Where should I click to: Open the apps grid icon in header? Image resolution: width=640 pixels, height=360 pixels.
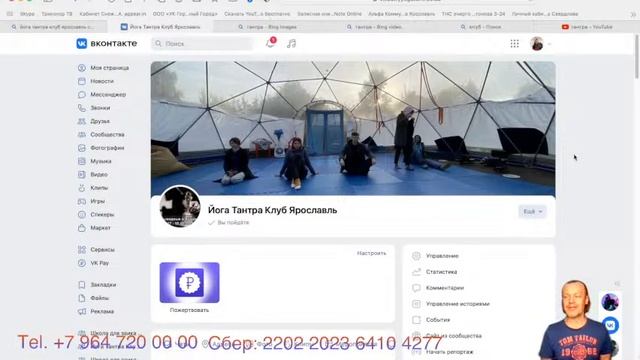[x=514, y=44]
